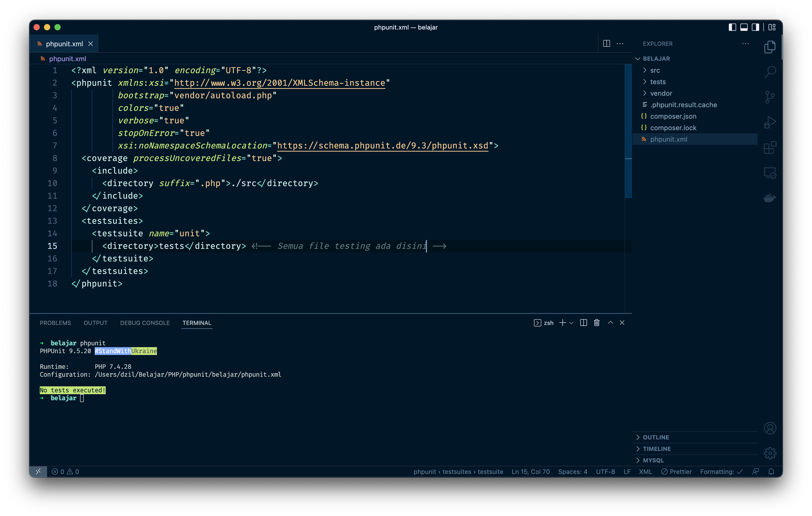Split the editor right
The width and height of the screenshot is (812, 516).
pos(606,43)
